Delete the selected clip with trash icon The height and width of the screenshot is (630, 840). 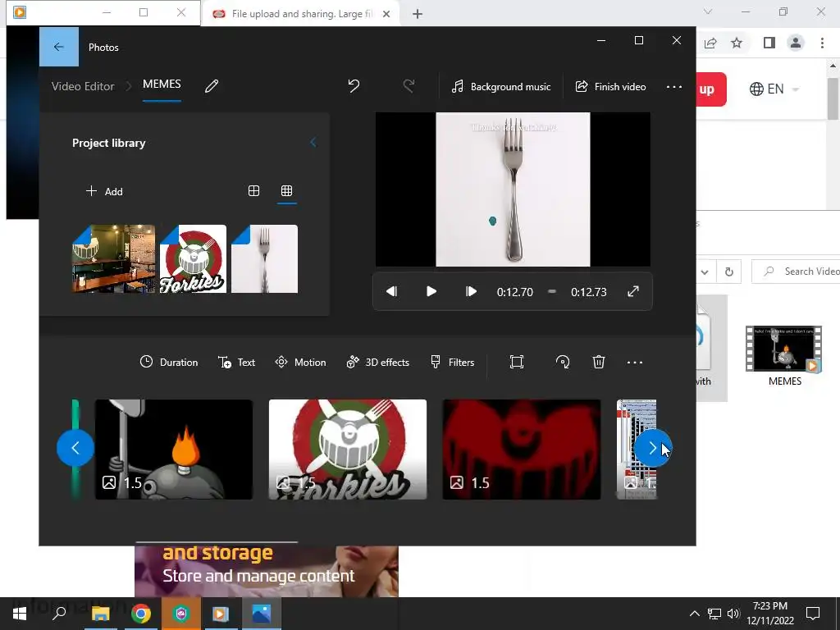598,362
